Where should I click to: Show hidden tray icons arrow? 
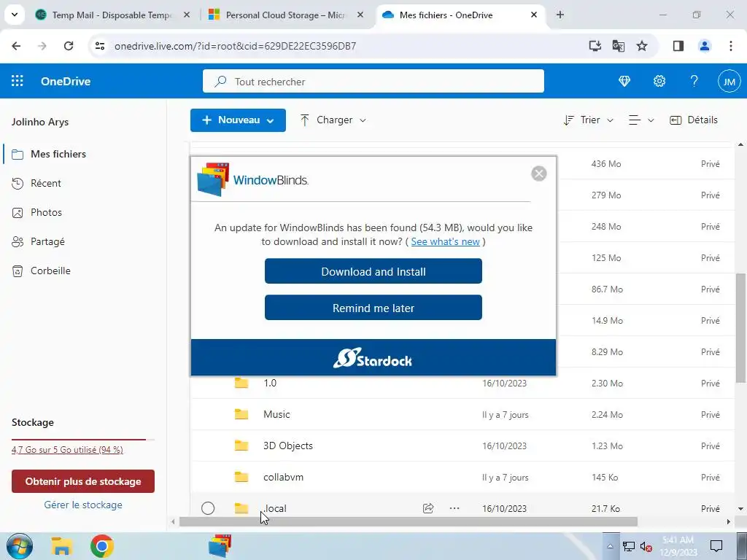pyautogui.click(x=610, y=546)
